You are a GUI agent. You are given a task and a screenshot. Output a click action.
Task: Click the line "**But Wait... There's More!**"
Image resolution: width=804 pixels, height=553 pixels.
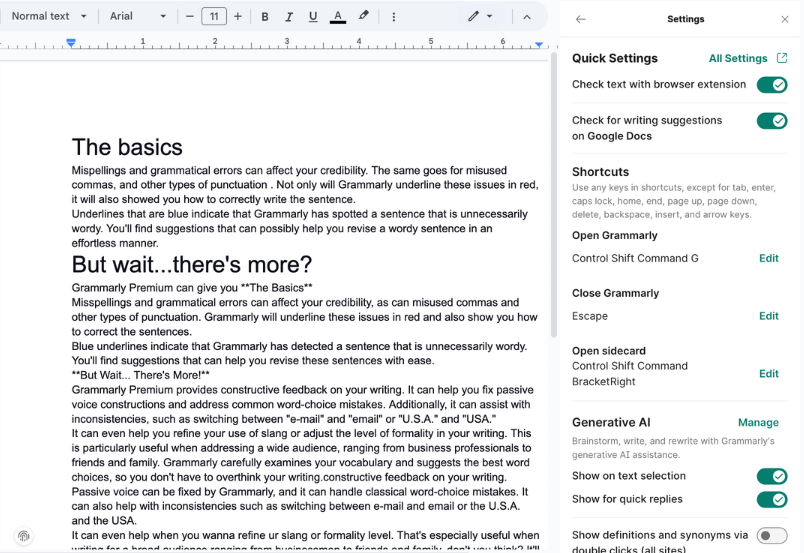point(140,376)
